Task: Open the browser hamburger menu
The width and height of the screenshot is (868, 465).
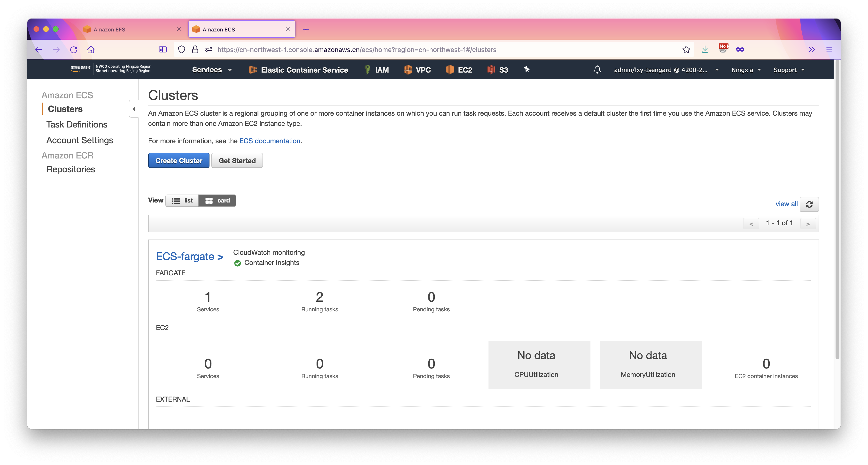Action: coord(829,50)
